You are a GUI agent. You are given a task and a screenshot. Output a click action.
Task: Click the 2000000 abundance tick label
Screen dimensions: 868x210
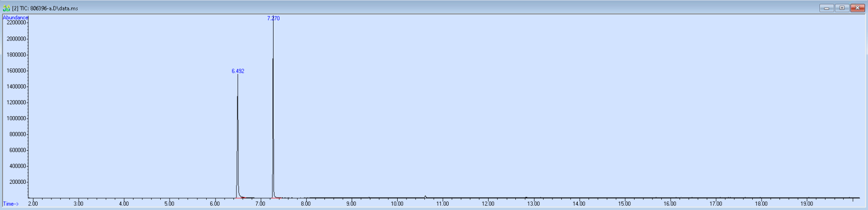[x=16, y=39]
